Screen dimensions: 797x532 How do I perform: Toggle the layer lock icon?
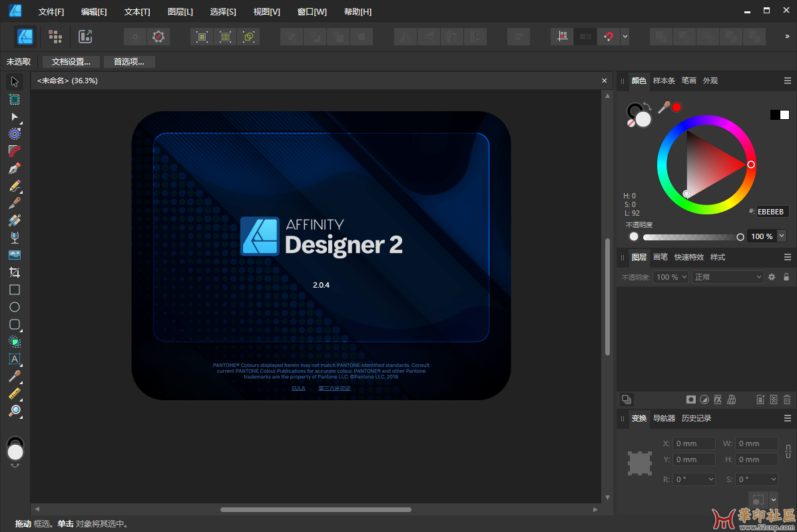click(x=786, y=277)
